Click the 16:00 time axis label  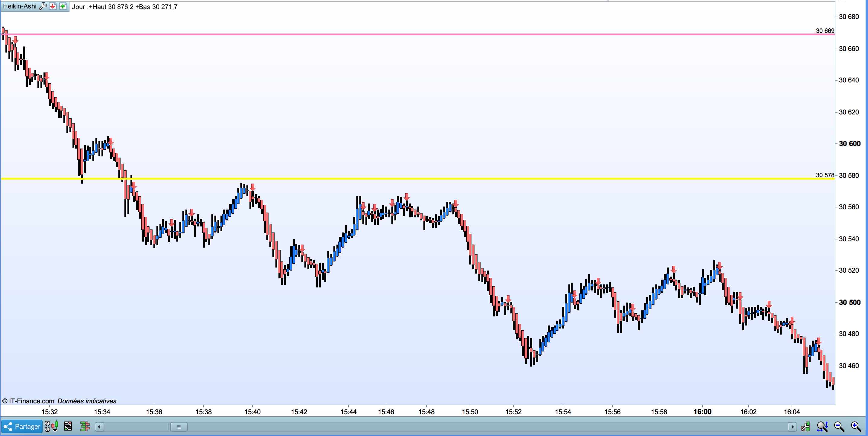tap(702, 412)
